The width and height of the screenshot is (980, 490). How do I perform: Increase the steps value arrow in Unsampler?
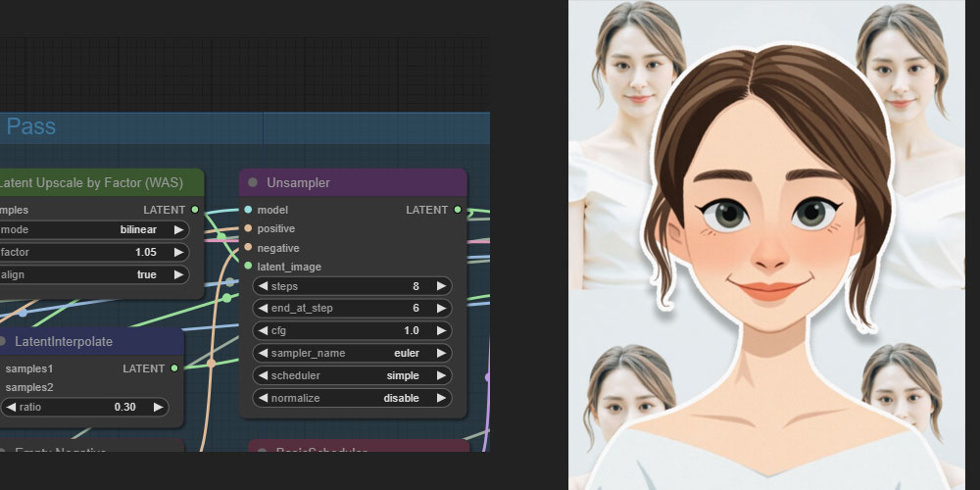pyautogui.click(x=441, y=286)
